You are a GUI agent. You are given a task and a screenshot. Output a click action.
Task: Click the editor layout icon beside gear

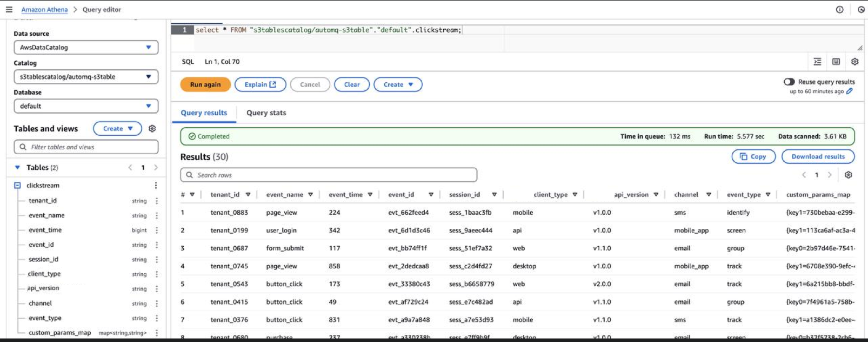click(836, 62)
